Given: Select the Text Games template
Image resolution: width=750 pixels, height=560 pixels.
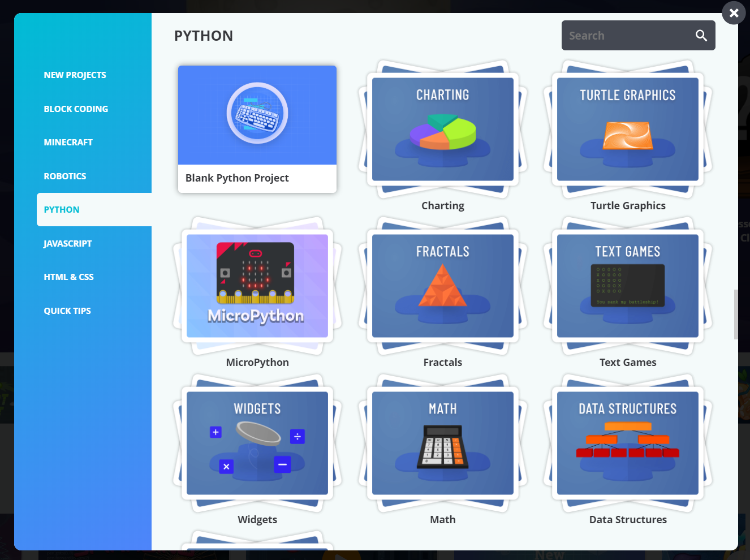Looking at the screenshot, I should pos(628,286).
